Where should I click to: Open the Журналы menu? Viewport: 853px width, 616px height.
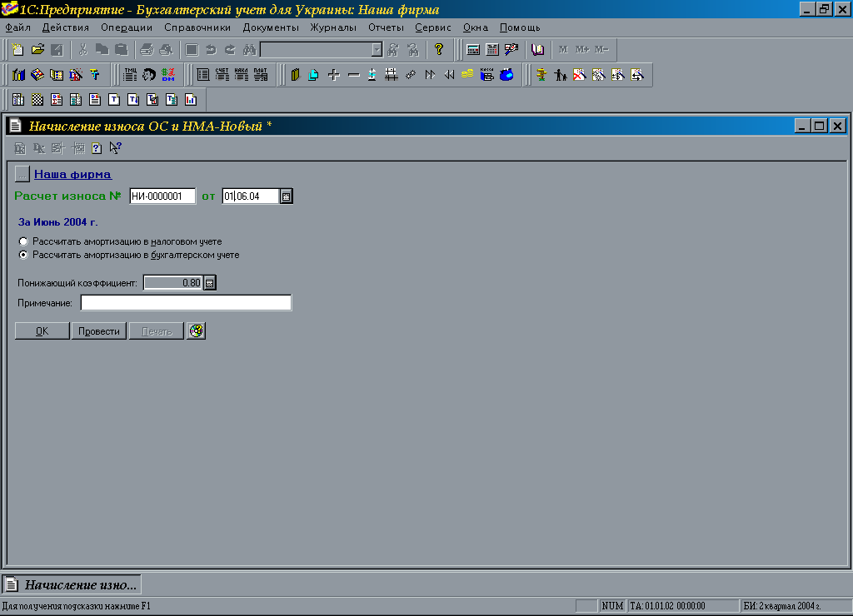(x=333, y=27)
